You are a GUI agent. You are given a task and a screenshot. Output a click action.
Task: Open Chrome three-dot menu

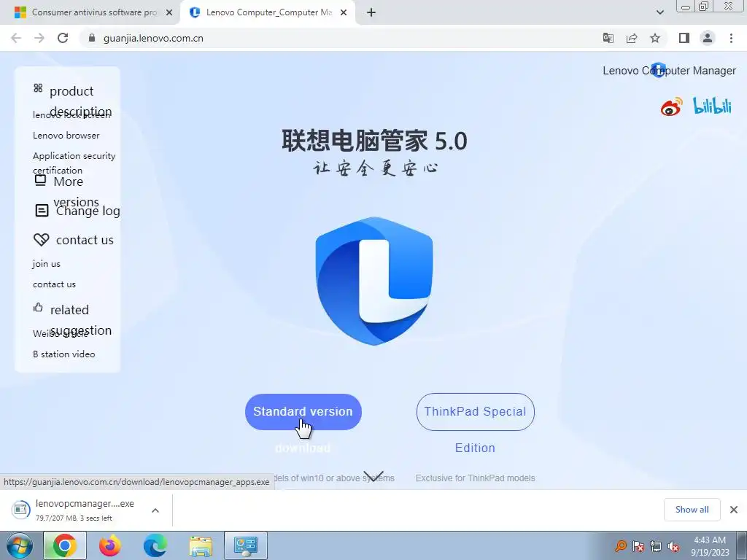[731, 38]
